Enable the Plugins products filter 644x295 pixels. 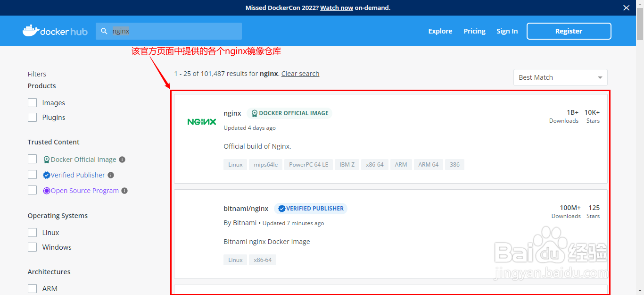click(x=32, y=118)
